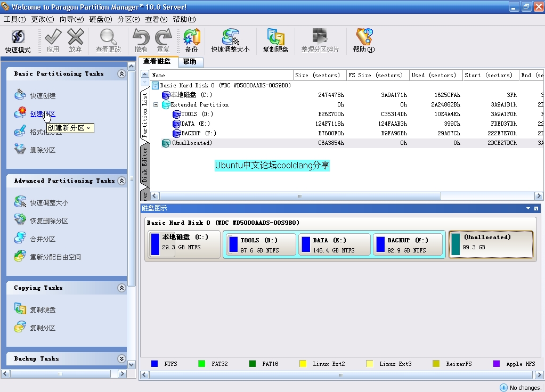Click the 创建分区 link in sidebar
The width and height of the screenshot is (545, 392).
click(x=43, y=113)
